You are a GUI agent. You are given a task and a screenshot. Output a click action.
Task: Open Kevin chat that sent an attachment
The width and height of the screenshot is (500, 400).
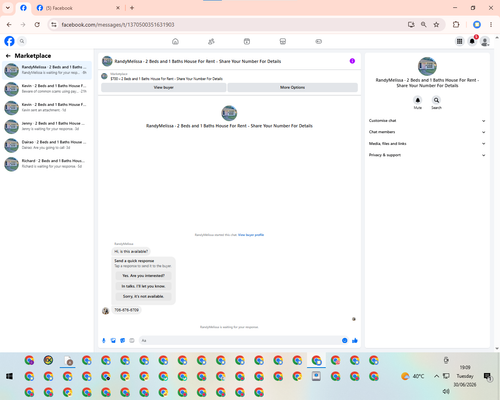(x=47, y=107)
